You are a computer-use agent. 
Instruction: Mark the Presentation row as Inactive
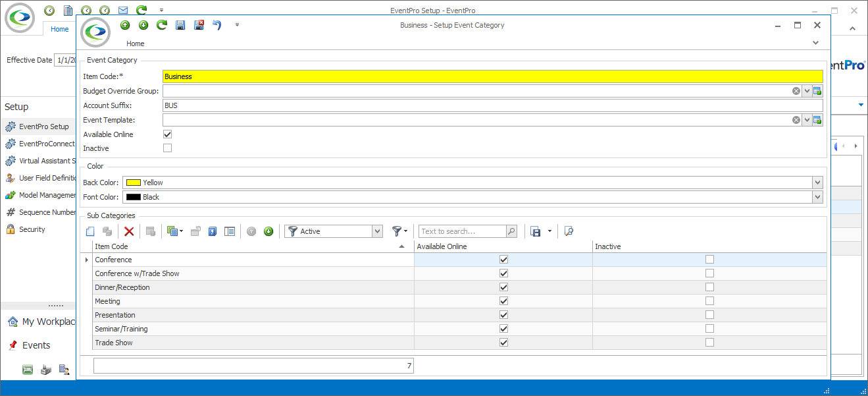tap(709, 315)
